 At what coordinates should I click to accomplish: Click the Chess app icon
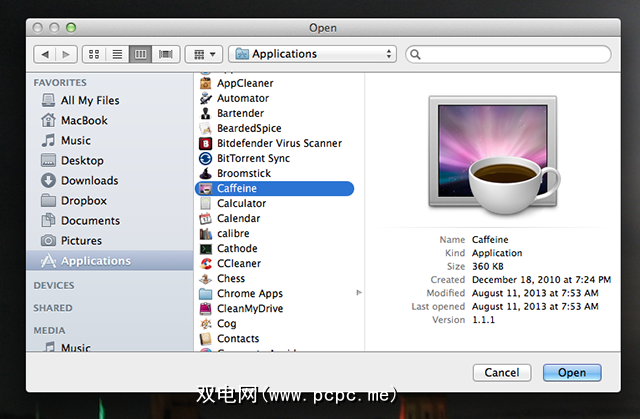205,278
